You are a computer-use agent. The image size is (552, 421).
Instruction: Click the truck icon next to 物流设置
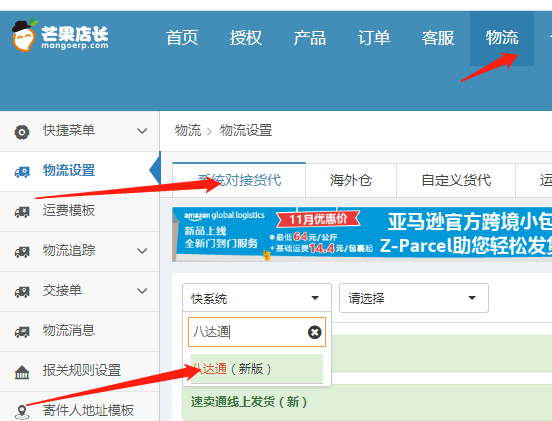coord(22,172)
